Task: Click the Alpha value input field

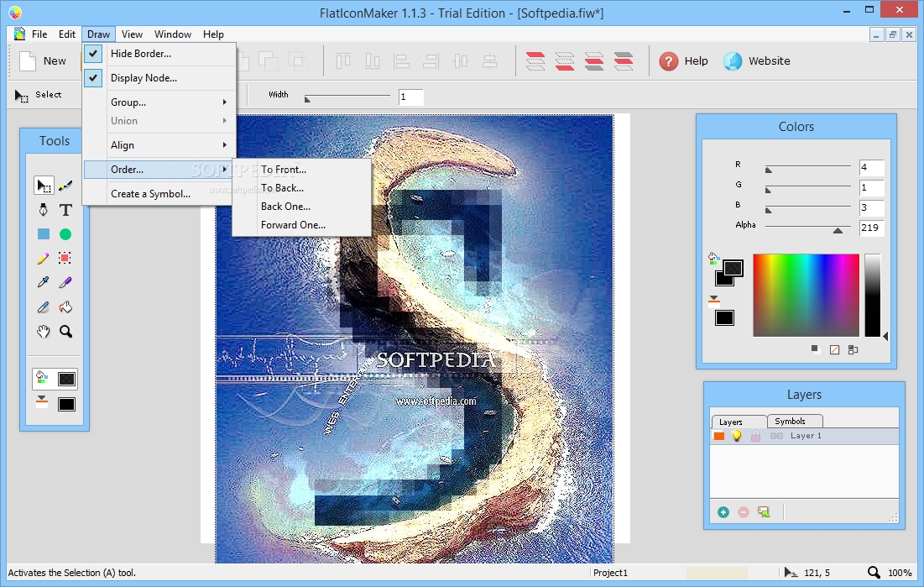Action: coord(871,228)
